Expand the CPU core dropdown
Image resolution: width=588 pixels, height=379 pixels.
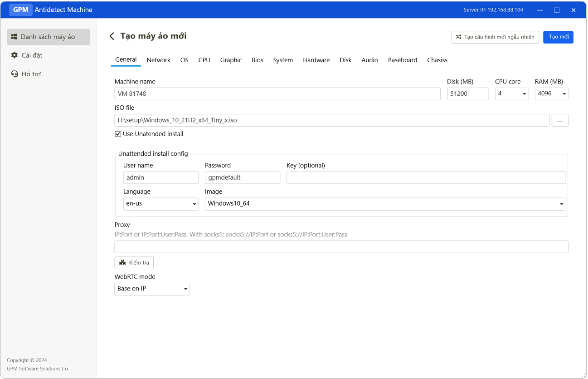click(512, 94)
